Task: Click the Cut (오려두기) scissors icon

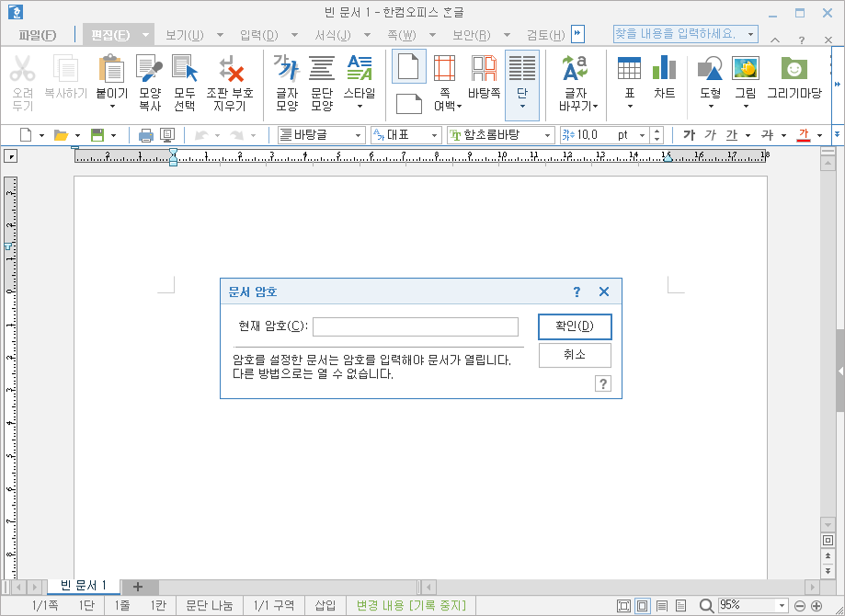Action: [x=23, y=69]
